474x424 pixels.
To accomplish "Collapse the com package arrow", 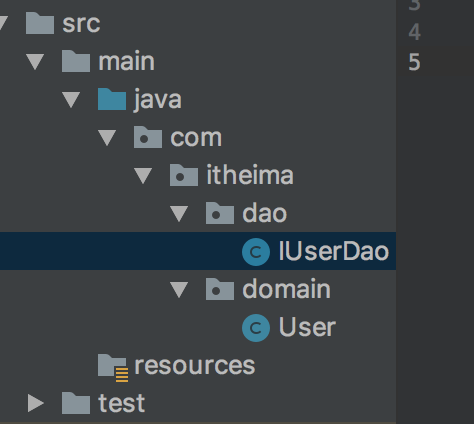I will coord(107,138).
